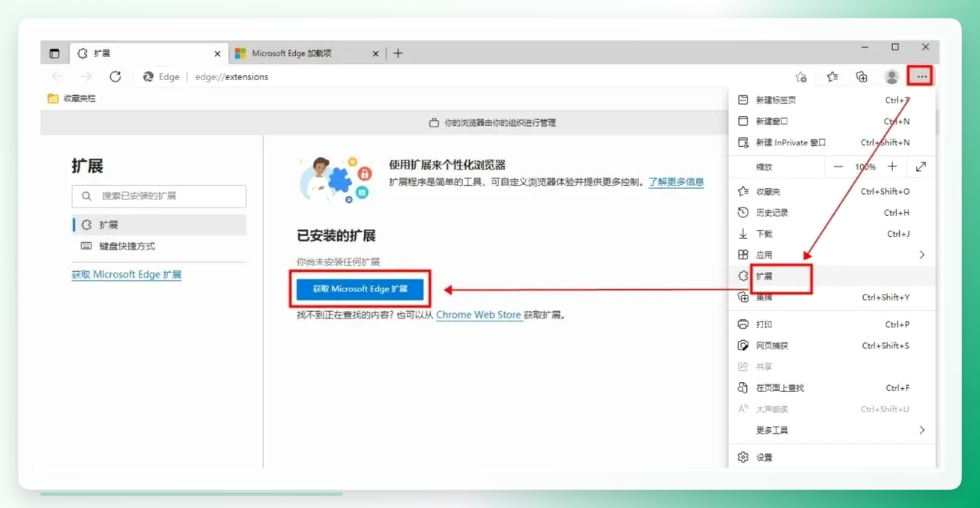Enter full screen via the zoom-row arrow icon
980x508 pixels.
(921, 167)
